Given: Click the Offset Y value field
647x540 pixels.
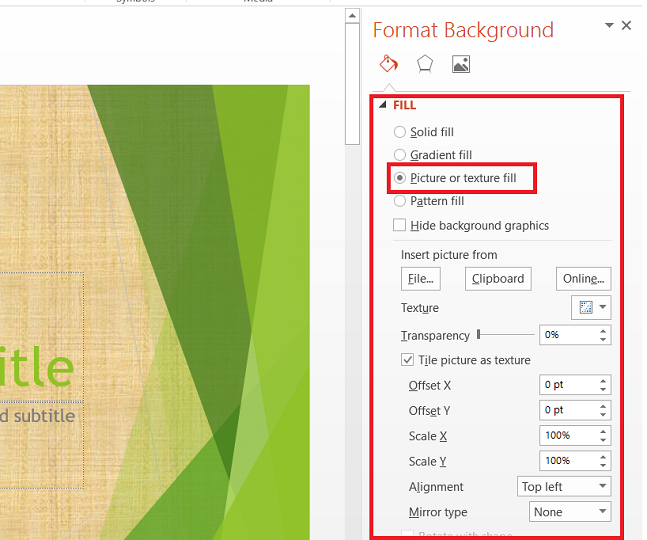Looking at the screenshot, I should (x=567, y=410).
